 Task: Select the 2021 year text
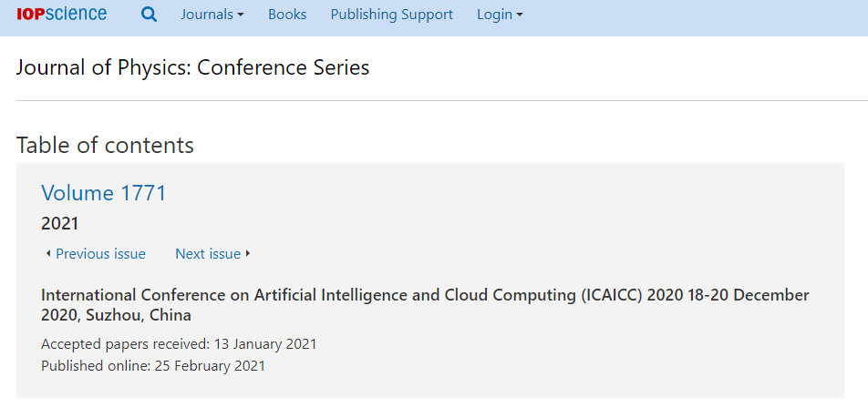coord(60,224)
